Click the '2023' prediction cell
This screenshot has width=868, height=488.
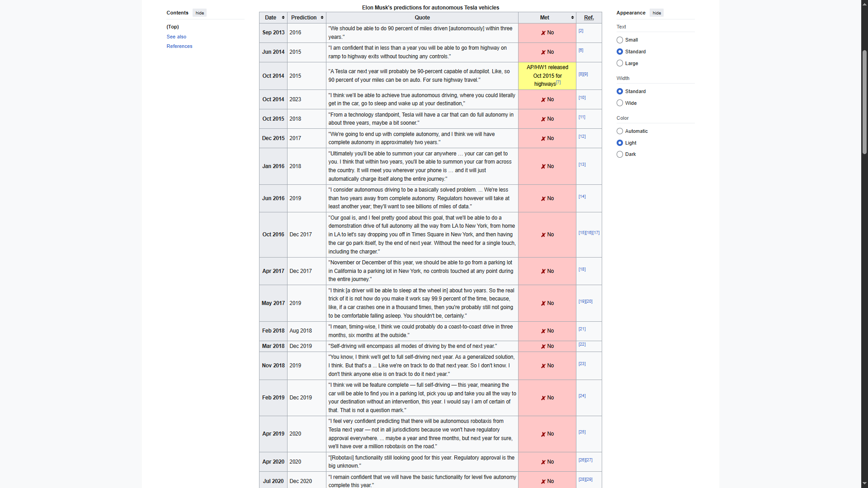[x=307, y=99]
